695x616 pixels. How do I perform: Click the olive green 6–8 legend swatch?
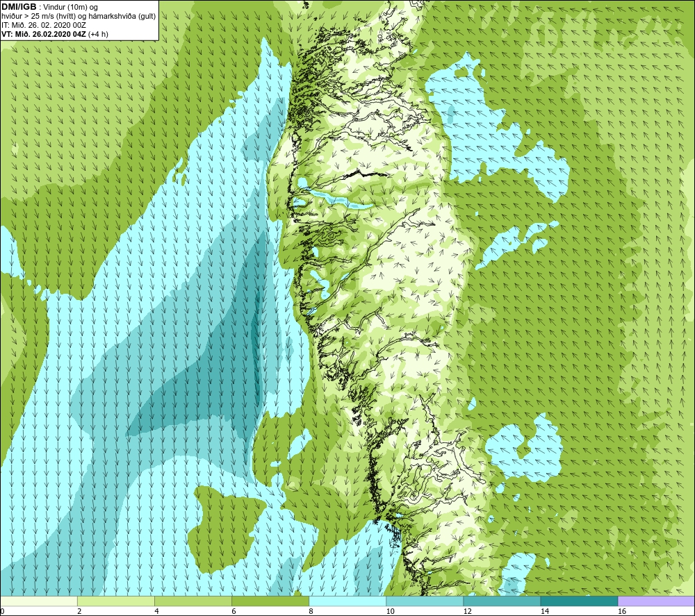(x=270, y=601)
